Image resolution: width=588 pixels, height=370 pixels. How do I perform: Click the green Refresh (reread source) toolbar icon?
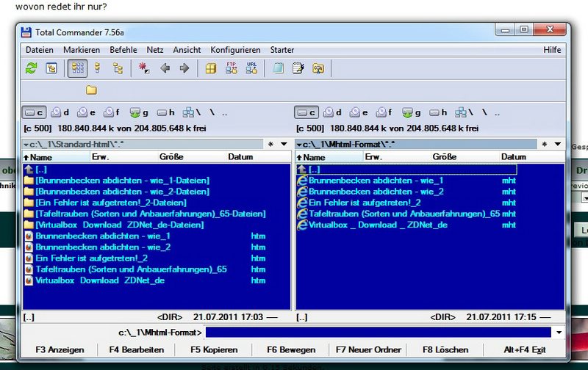(31, 68)
